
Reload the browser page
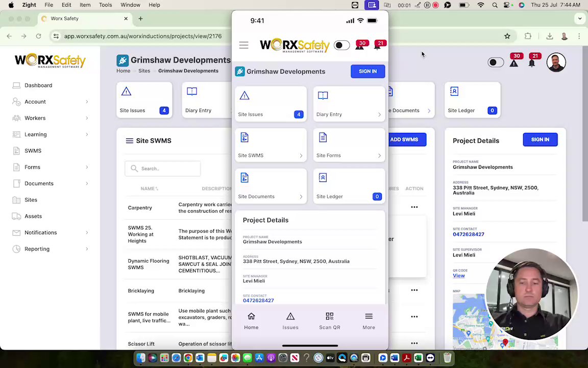(38, 36)
